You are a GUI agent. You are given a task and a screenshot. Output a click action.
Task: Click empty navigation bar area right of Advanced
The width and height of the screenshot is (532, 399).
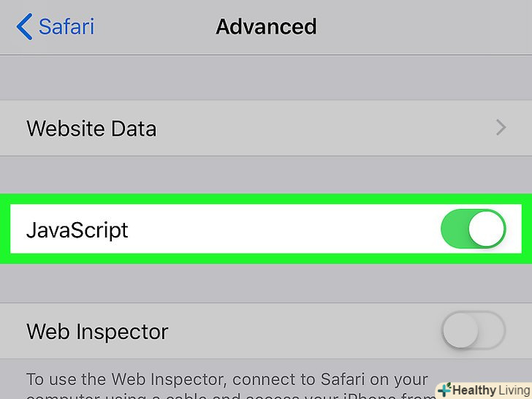(x=424, y=28)
